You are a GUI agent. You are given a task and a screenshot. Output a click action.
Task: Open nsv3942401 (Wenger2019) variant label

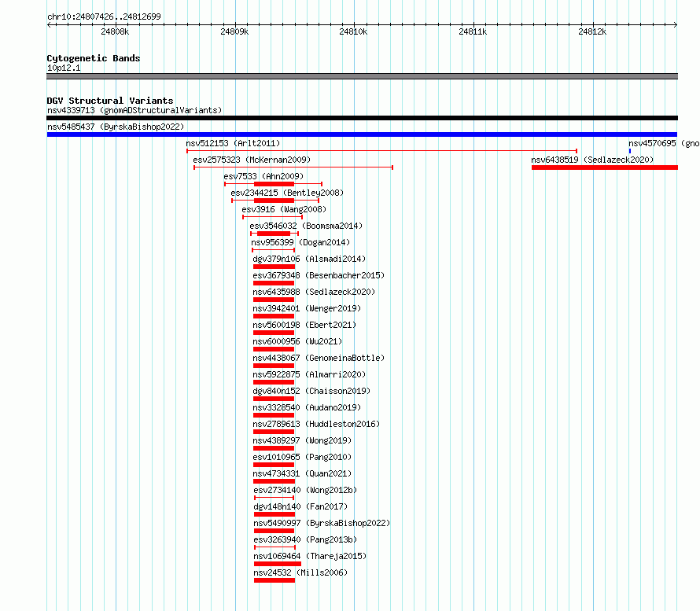click(307, 308)
